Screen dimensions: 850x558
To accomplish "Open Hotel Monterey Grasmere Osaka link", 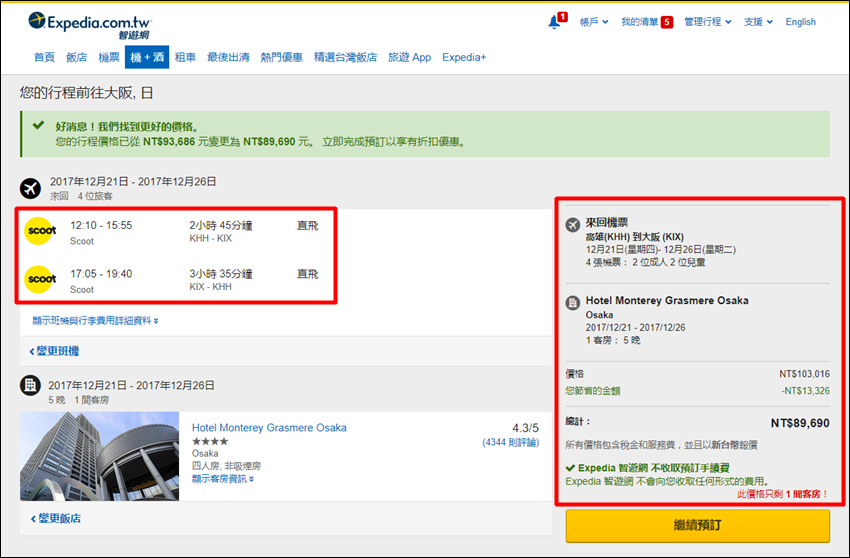I will pos(269,428).
